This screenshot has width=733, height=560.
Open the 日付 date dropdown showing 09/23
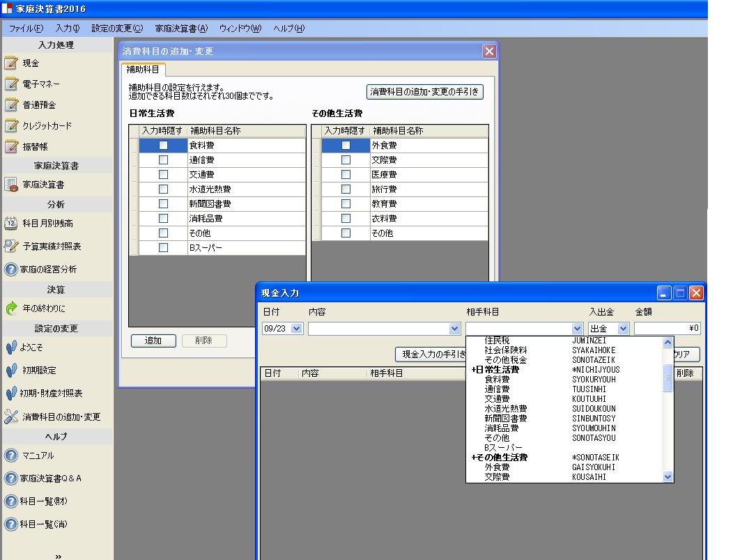click(297, 329)
